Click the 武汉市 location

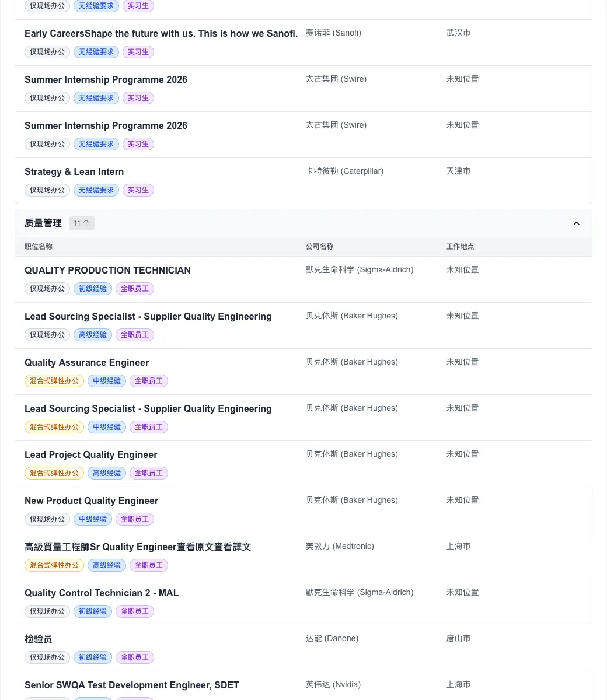pos(459,33)
